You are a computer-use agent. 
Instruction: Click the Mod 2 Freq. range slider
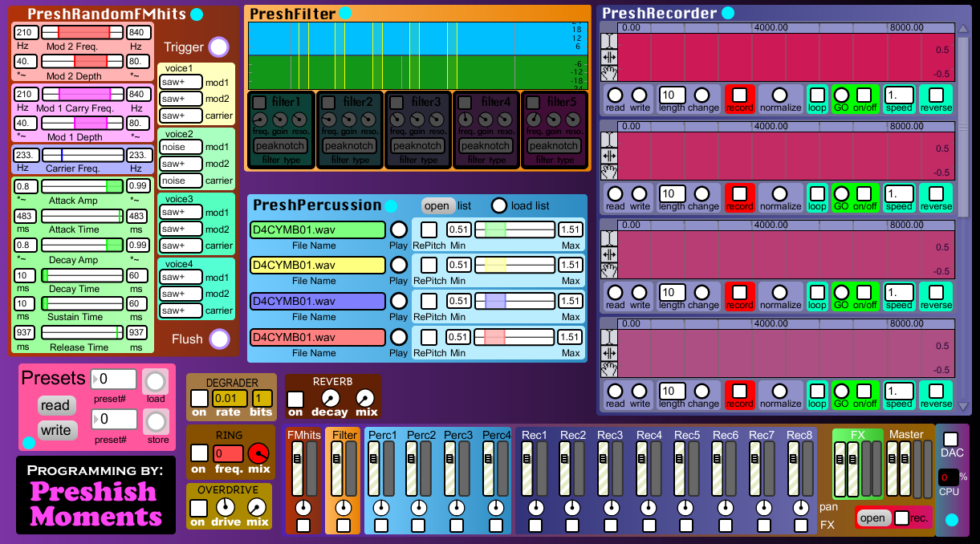tap(82, 32)
